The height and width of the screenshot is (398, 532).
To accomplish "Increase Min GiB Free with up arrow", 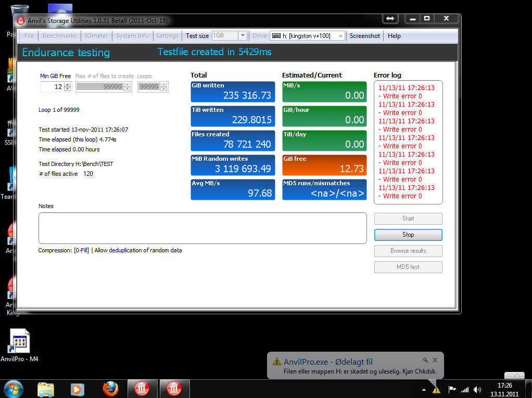I will pyautogui.click(x=68, y=84).
